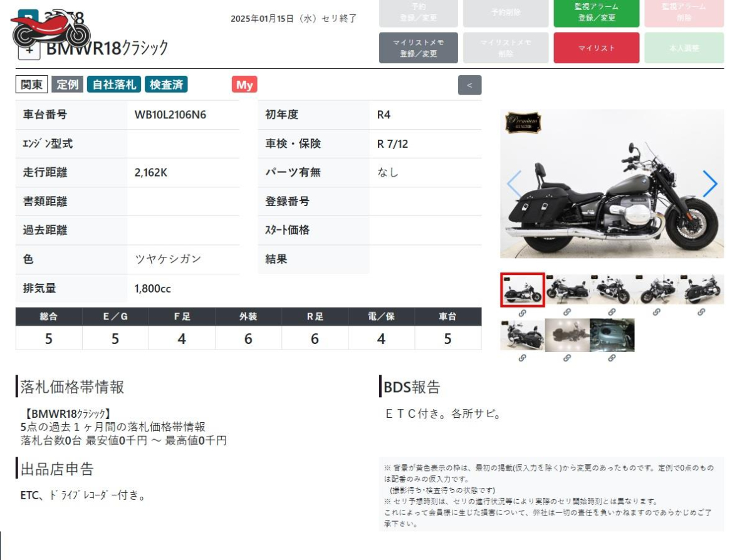Click the E/G score header
Screen dimensions: 752x560
pyautogui.click(x=115, y=316)
